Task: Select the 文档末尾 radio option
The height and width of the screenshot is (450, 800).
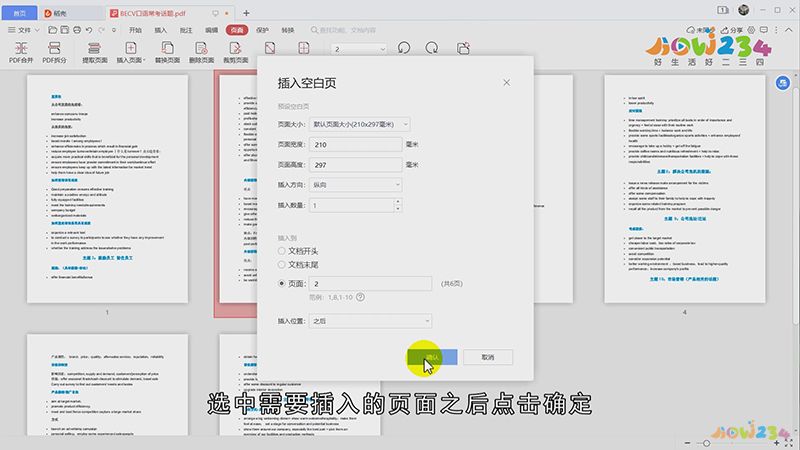Action: 298,265
